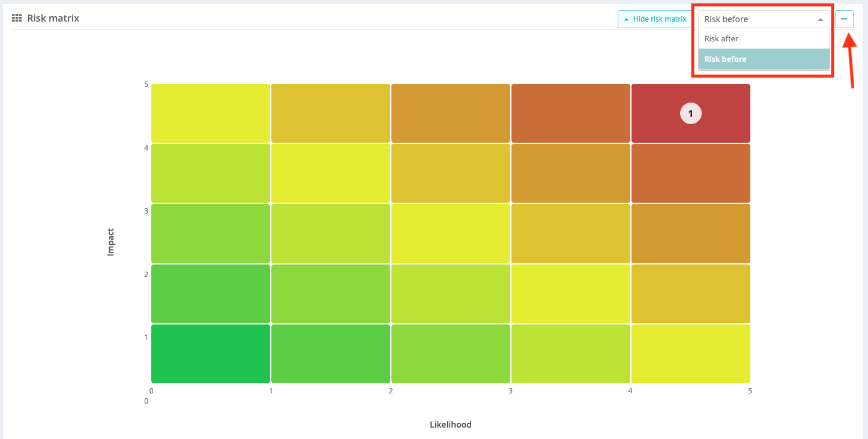The height and width of the screenshot is (439, 868).
Task: Click the Risk matrix grid icon
Action: 17,19
